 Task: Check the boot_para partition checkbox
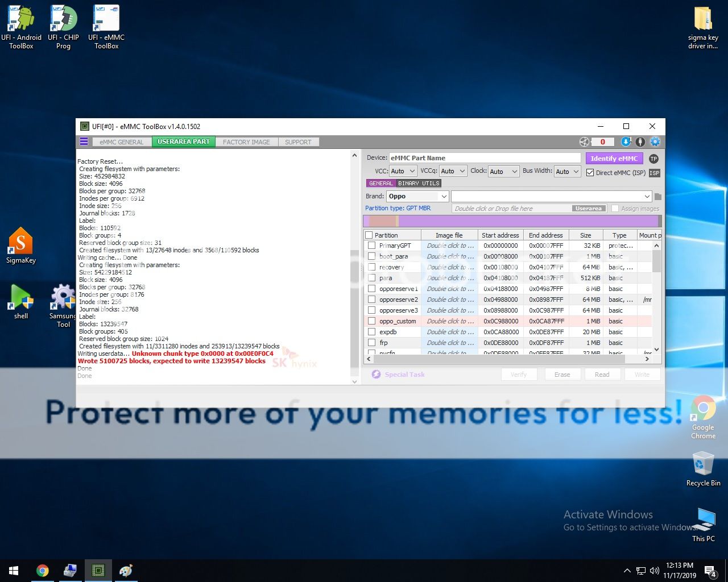pos(371,256)
